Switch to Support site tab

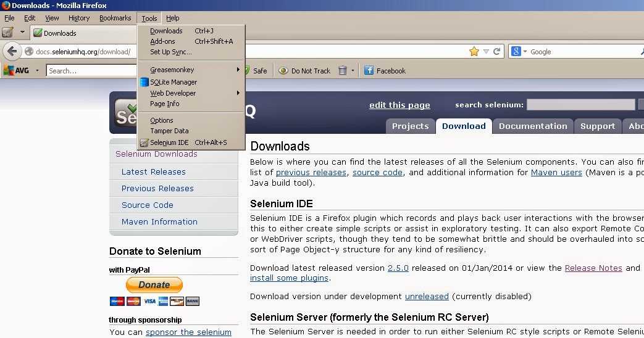point(598,126)
